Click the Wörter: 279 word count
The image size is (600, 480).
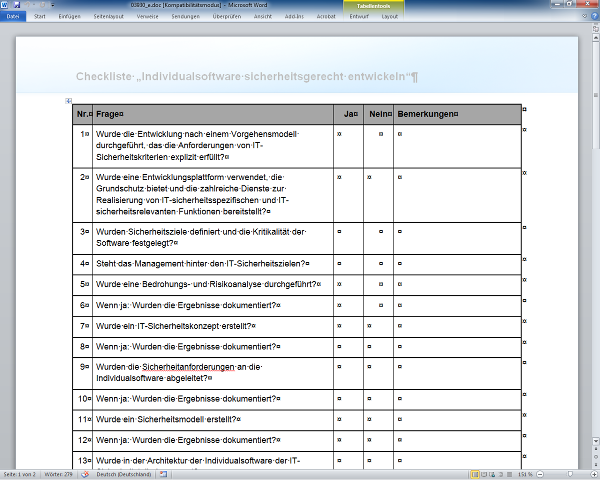click(59, 474)
